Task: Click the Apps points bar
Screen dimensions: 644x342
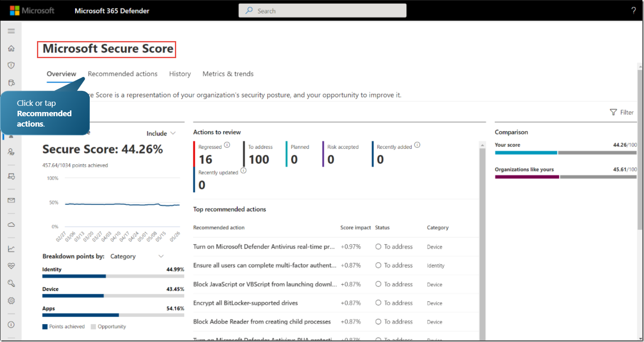Action: (x=113, y=315)
